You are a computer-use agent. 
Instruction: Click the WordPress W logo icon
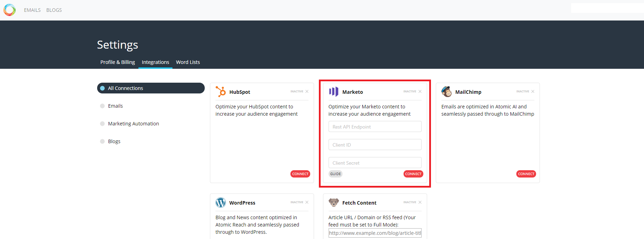[221, 203]
